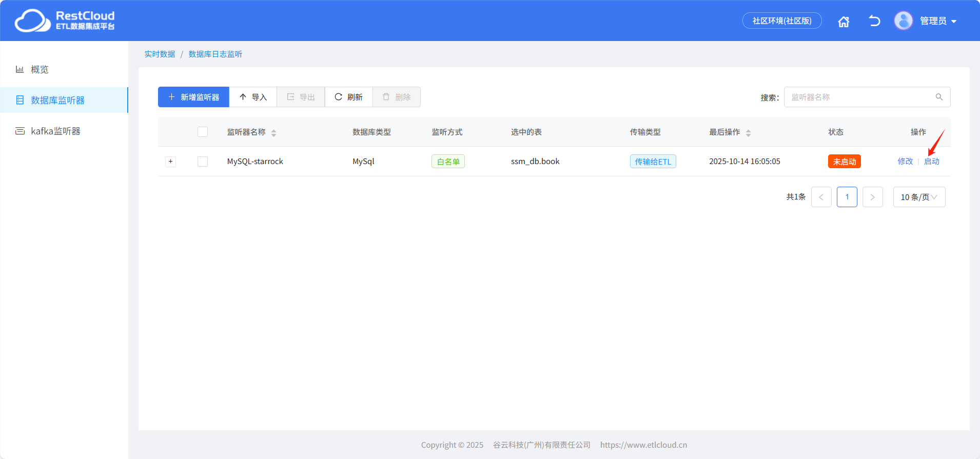980x459 pixels.
Task: Click the 删除 button
Action: click(397, 97)
